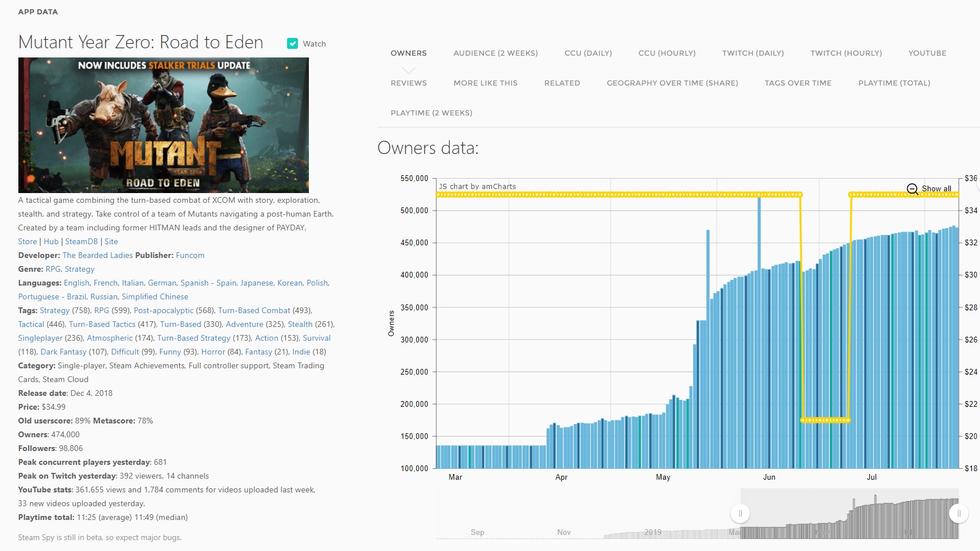Open the Turn-Based Strategy tag
980x551 pixels.
coord(194,338)
